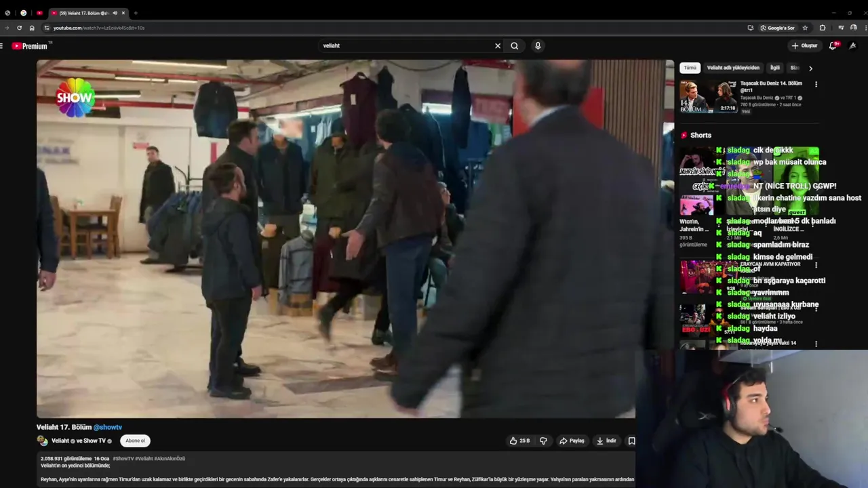Go forward in browser history
The image size is (868, 488).
point(7,28)
